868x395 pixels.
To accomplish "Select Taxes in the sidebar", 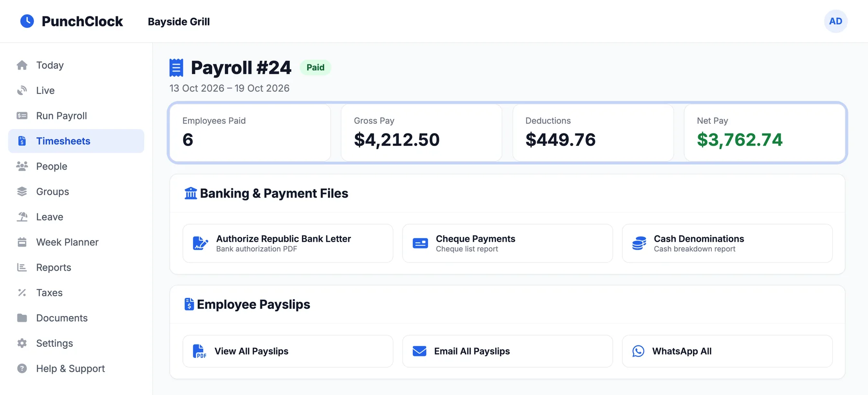I will click(x=76, y=293).
